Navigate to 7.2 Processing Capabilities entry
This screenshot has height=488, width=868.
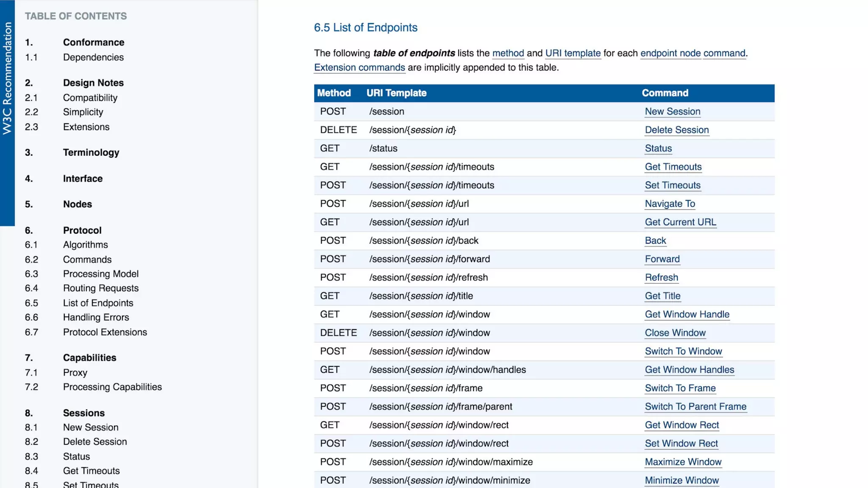tap(112, 387)
